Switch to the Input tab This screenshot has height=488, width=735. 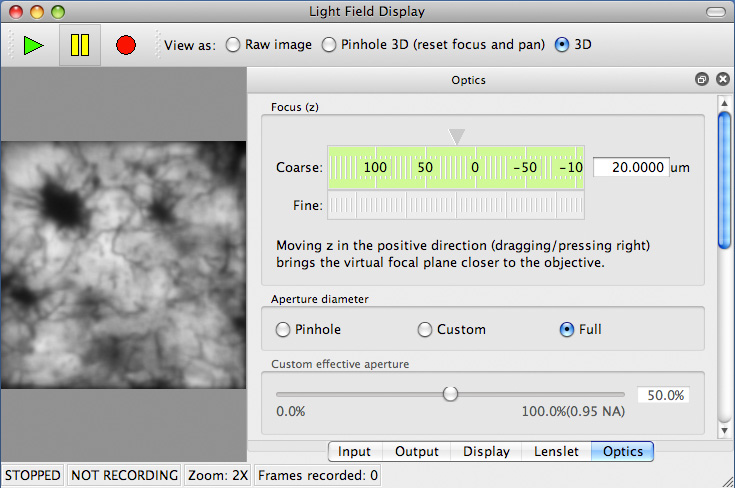[354, 452]
